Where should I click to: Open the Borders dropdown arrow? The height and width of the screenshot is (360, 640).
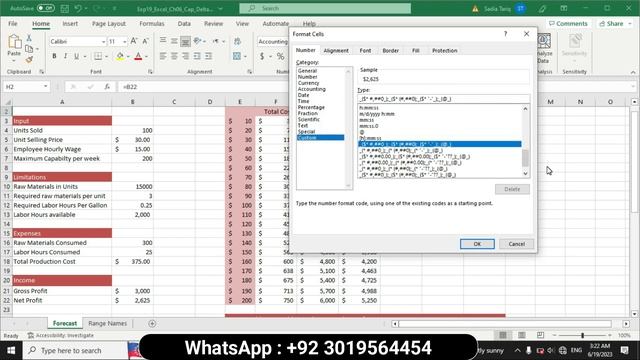[106, 56]
